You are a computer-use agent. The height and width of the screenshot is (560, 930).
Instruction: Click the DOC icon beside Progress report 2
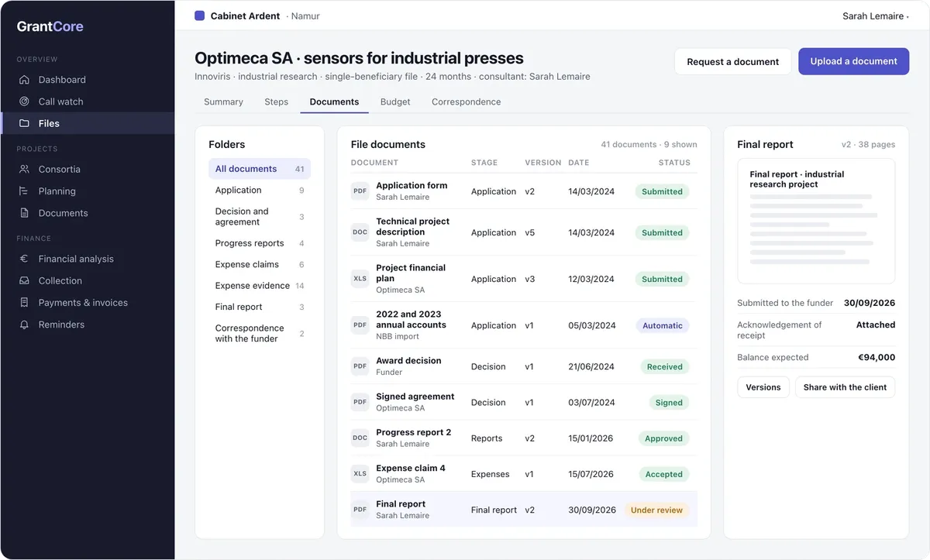tap(360, 438)
